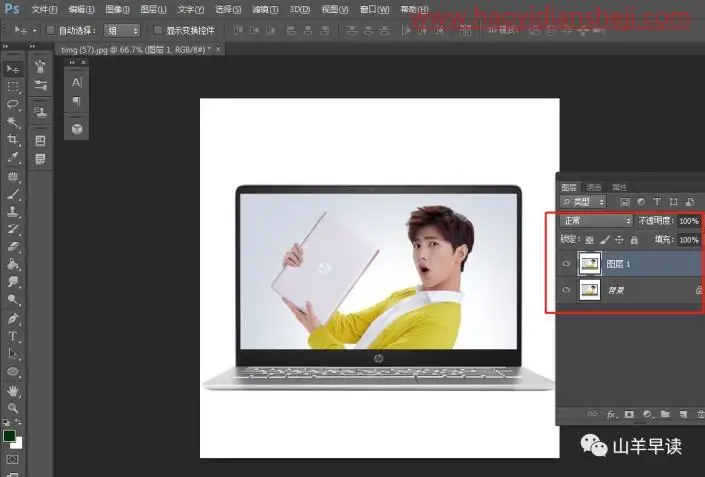
Task: Select the Move tool in toolbox
Action: click(13, 69)
